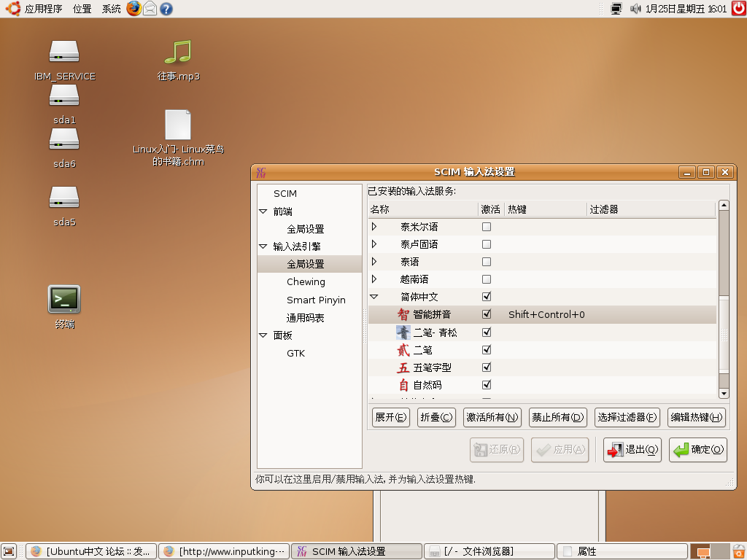Image resolution: width=747 pixels, height=560 pixels.
Task: Select 通用码表 in the sidebar tree
Action: click(306, 318)
